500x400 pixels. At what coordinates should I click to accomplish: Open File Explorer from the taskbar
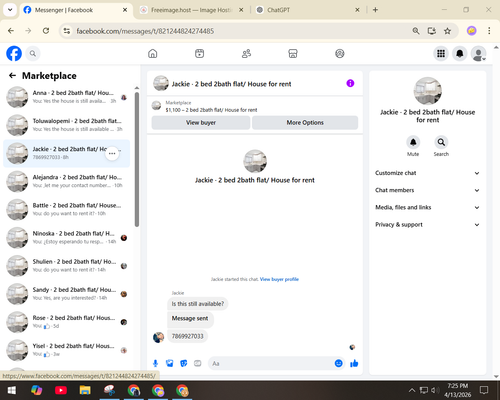tap(85, 390)
